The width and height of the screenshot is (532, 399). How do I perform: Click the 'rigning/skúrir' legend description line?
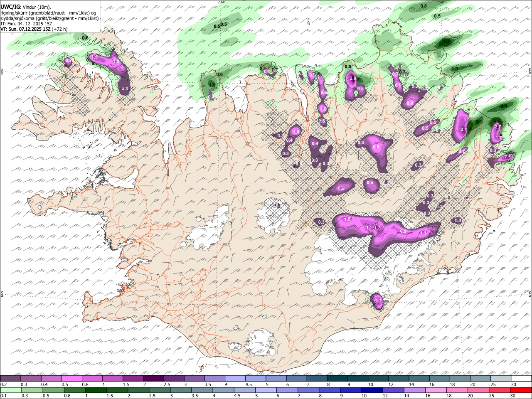pos(48,13)
